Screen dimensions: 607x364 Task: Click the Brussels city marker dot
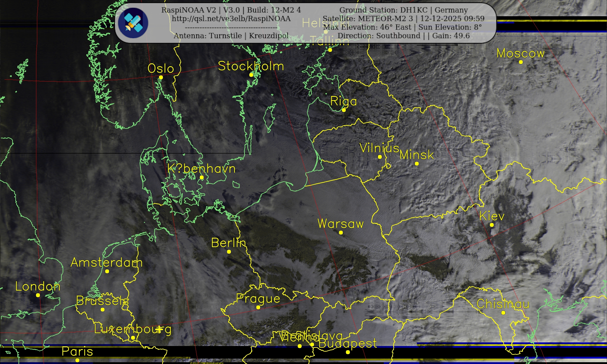point(102,309)
